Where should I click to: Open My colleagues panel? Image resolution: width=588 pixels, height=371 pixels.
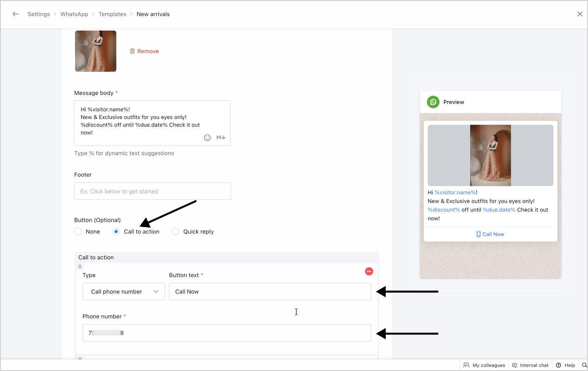(x=484, y=365)
